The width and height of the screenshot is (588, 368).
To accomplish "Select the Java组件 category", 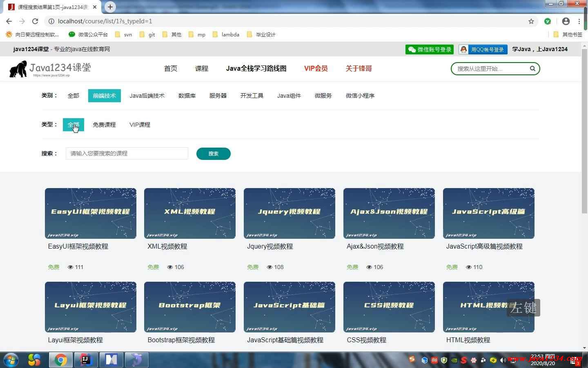I will (x=289, y=96).
